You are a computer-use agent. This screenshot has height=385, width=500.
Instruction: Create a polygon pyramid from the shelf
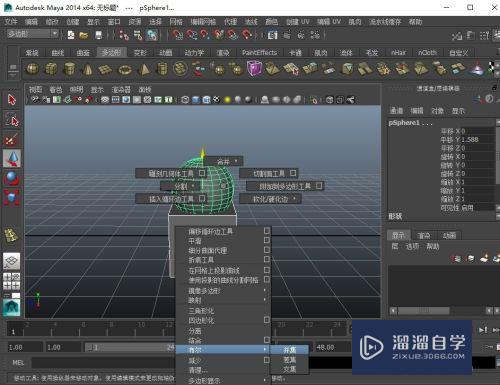[144, 69]
